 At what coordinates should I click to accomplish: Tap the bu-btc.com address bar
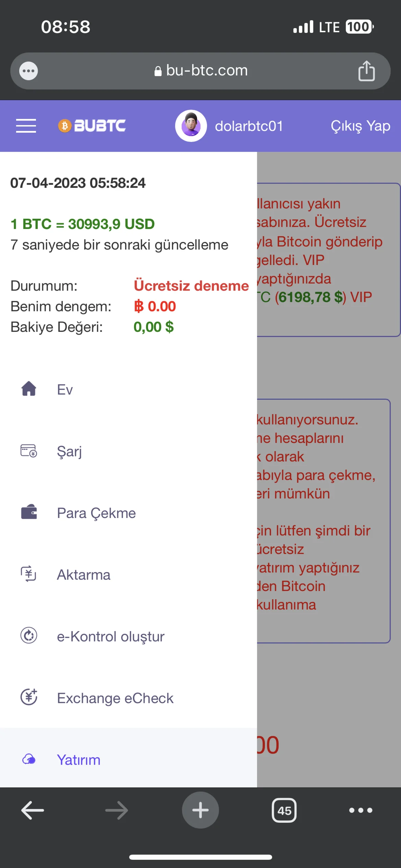[200, 71]
